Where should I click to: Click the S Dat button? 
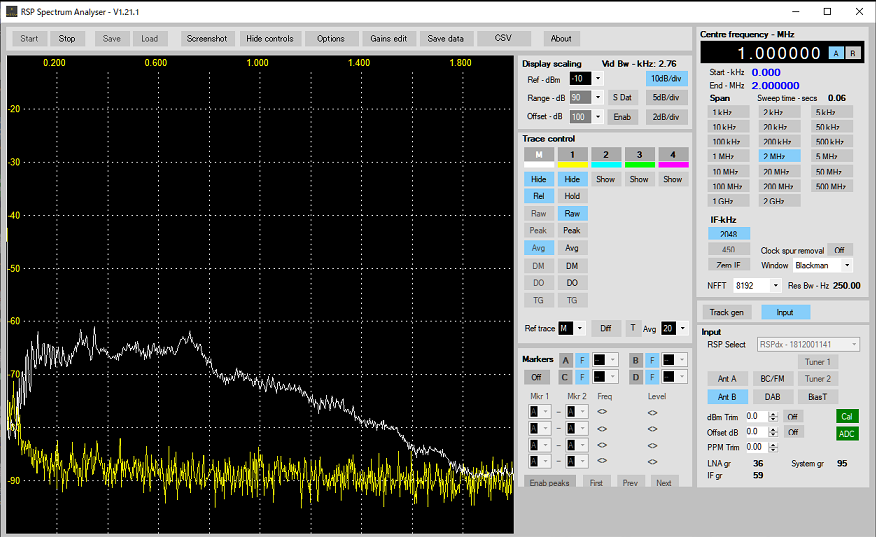[x=622, y=97]
